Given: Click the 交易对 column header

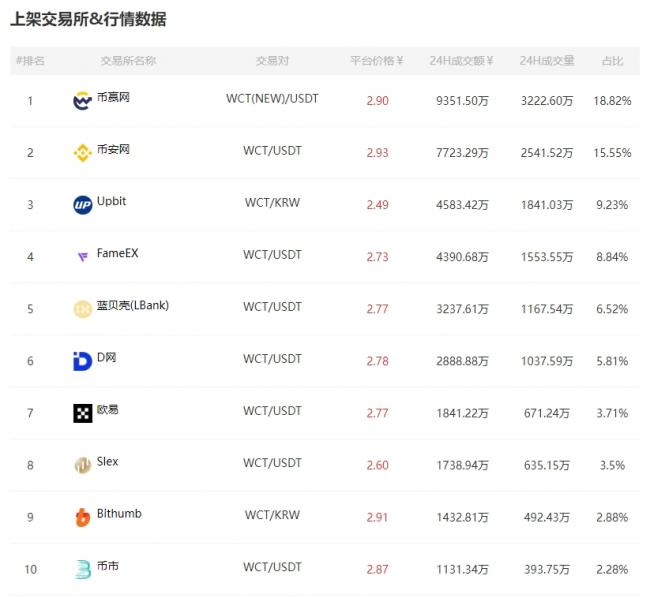Looking at the screenshot, I should coord(272,61).
